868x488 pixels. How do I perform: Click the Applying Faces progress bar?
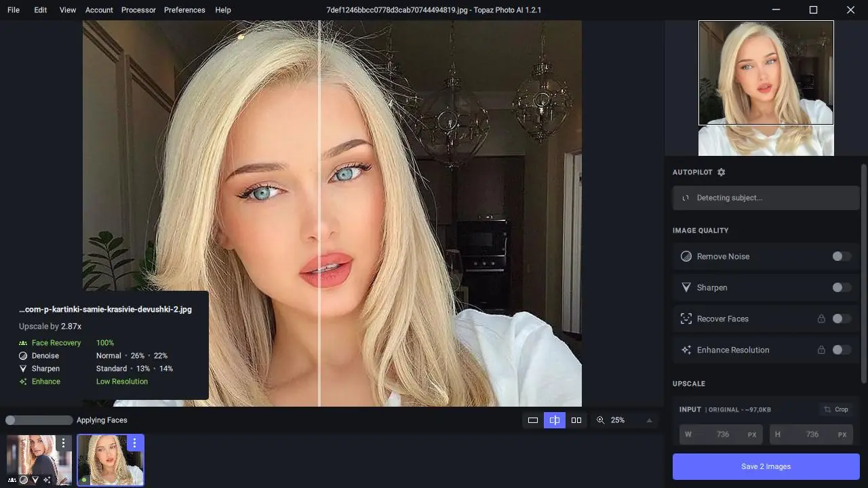(39, 420)
